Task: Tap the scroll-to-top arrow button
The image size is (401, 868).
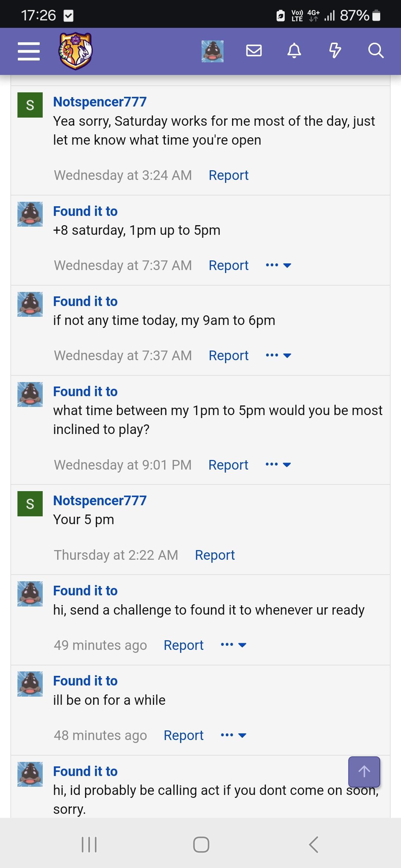Action: (364, 772)
